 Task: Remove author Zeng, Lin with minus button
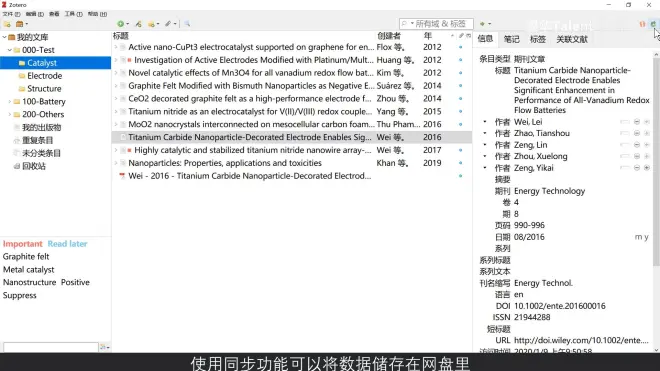point(637,145)
